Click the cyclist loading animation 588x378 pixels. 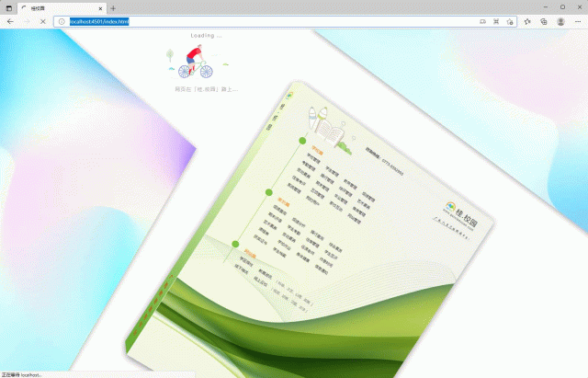[194, 63]
